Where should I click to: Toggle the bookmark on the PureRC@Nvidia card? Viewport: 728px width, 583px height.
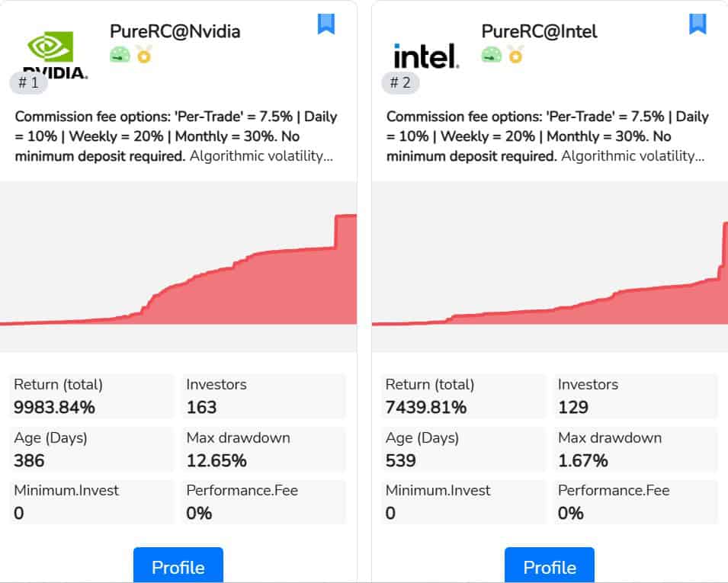(x=326, y=24)
